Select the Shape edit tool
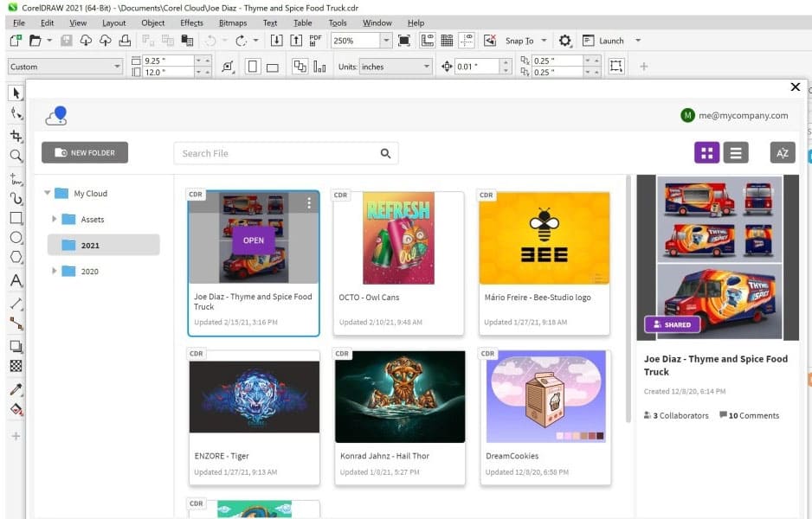This screenshot has width=812, height=519. pyautogui.click(x=16, y=113)
